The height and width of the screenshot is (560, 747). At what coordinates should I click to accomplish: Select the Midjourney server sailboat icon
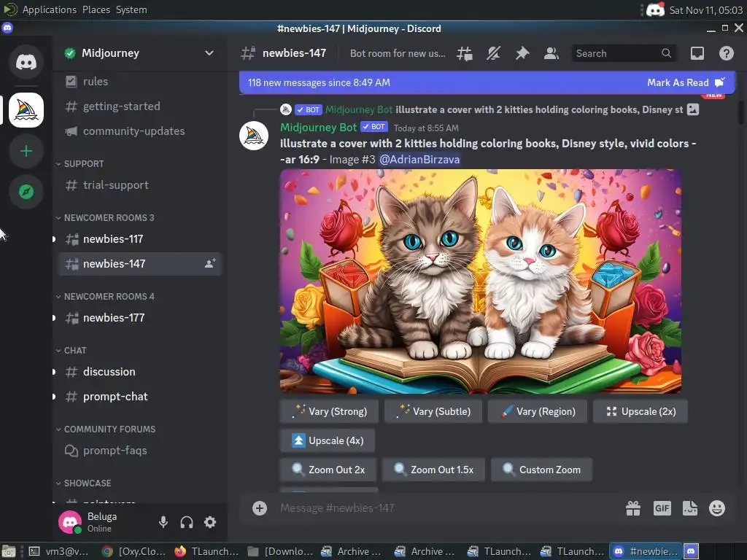(26, 110)
